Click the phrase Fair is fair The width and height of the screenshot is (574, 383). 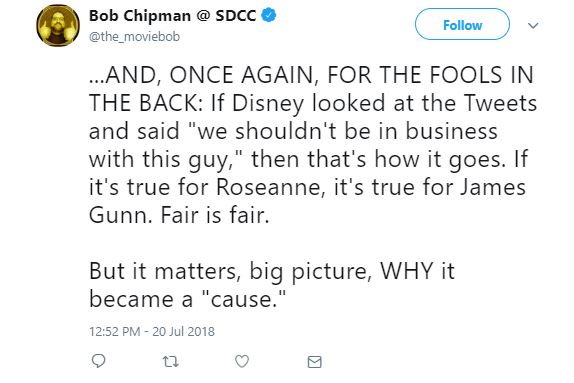[x=215, y=215]
